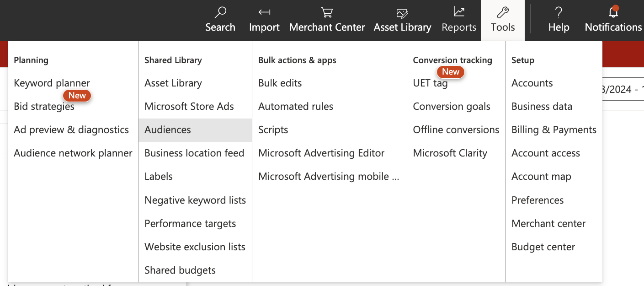The image size is (644, 286).
Task: Select the highlighted Audiences item
Action: [x=195, y=130]
